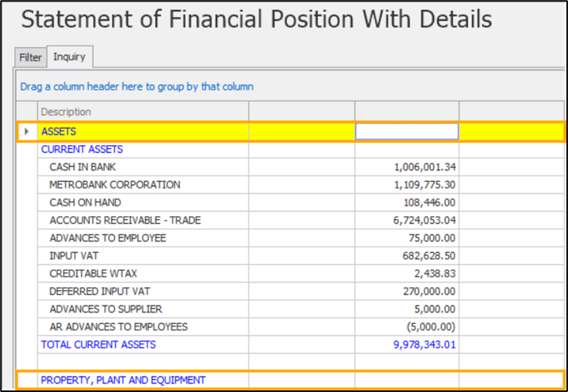The width and height of the screenshot is (568, 392).
Task: Click the Description column header
Action: pos(143,112)
